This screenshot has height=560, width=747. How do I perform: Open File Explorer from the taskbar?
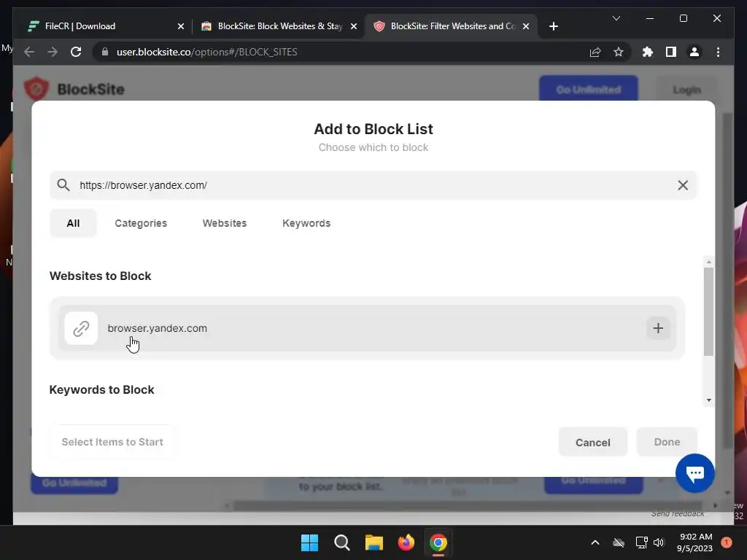click(x=374, y=542)
